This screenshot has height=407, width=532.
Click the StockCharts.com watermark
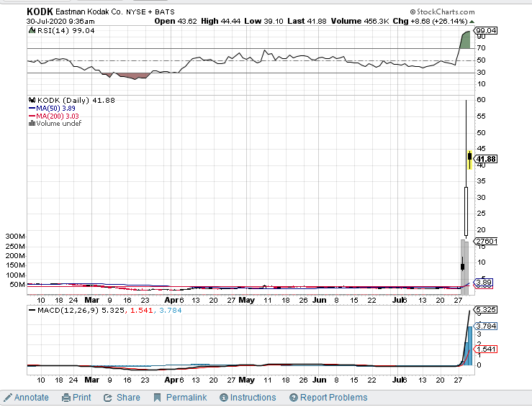coord(443,12)
